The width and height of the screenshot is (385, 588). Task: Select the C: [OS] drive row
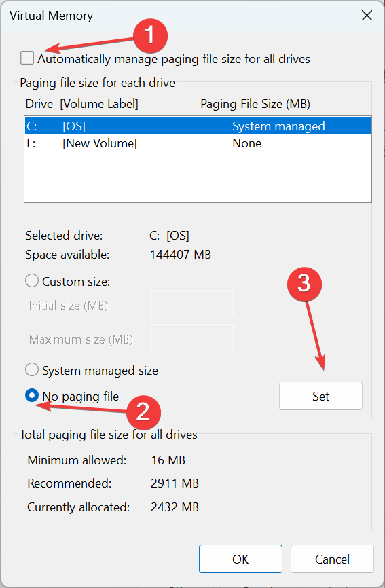pyautogui.click(x=198, y=126)
